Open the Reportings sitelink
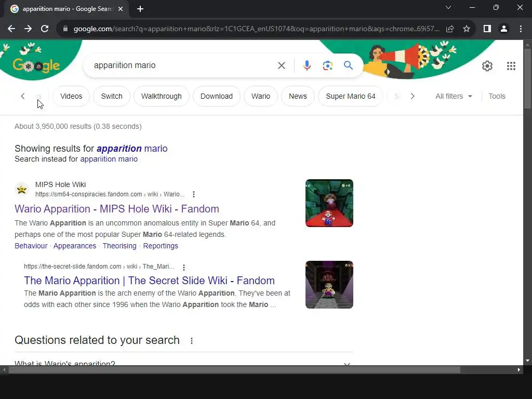Image resolution: width=532 pixels, height=399 pixels. coord(161,246)
